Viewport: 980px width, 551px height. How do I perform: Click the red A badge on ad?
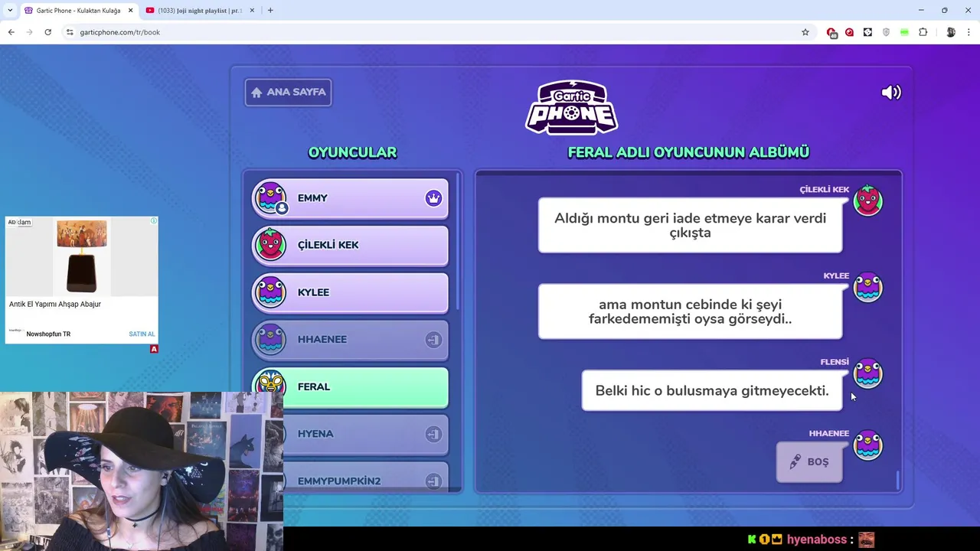click(154, 349)
